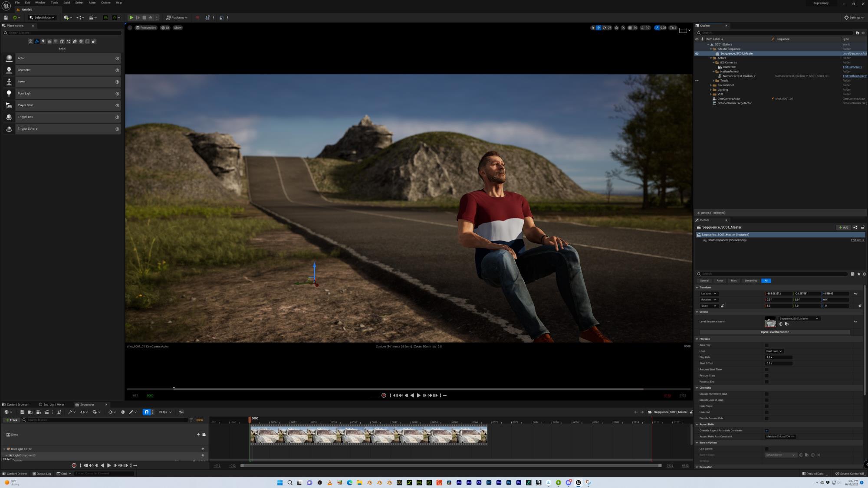Viewport: 868px width, 488px height.
Task: Toggle the Use Burn In checkbox
Action: [x=766, y=449]
